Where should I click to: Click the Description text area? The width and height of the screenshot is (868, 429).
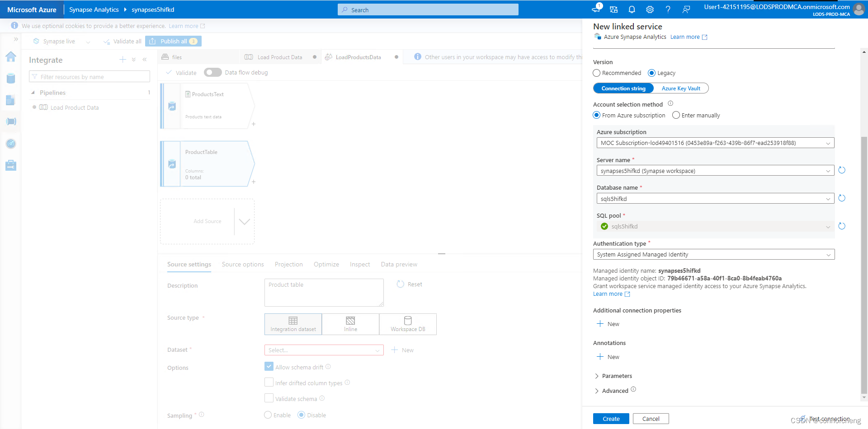324,293
